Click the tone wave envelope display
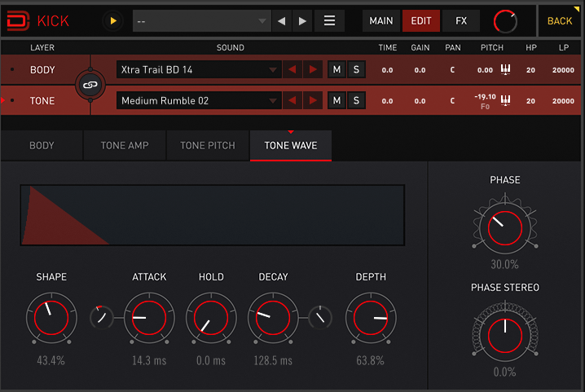The width and height of the screenshot is (585, 392). click(213, 215)
